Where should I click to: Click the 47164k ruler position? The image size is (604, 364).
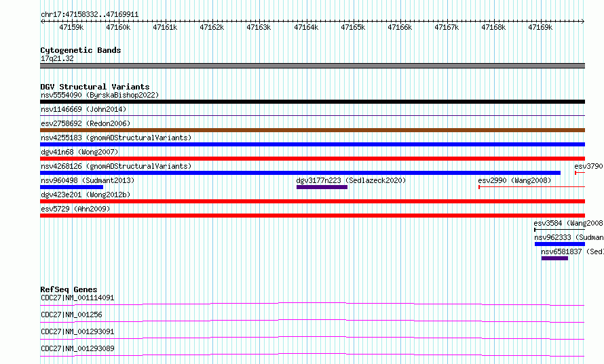click(x=306, y=27)
